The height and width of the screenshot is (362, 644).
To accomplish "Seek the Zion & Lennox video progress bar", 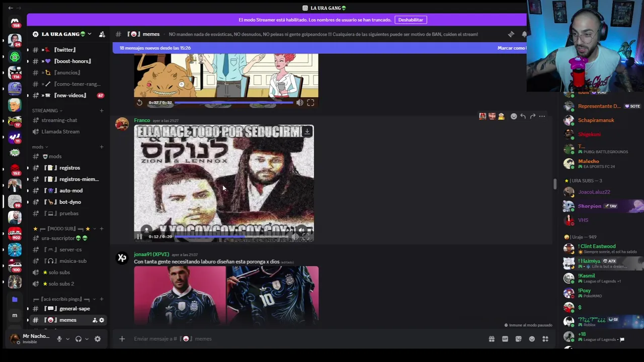I will [232, 236].
